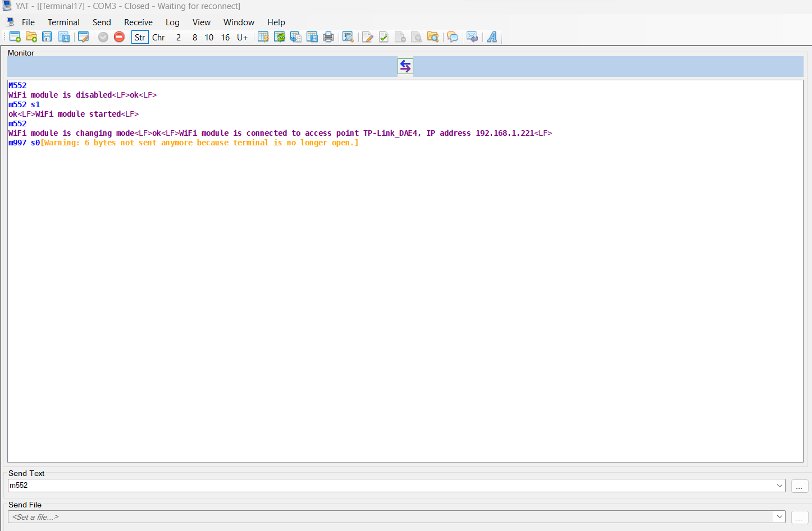Click the 'm997 s0' command text

tap(24, 143)
